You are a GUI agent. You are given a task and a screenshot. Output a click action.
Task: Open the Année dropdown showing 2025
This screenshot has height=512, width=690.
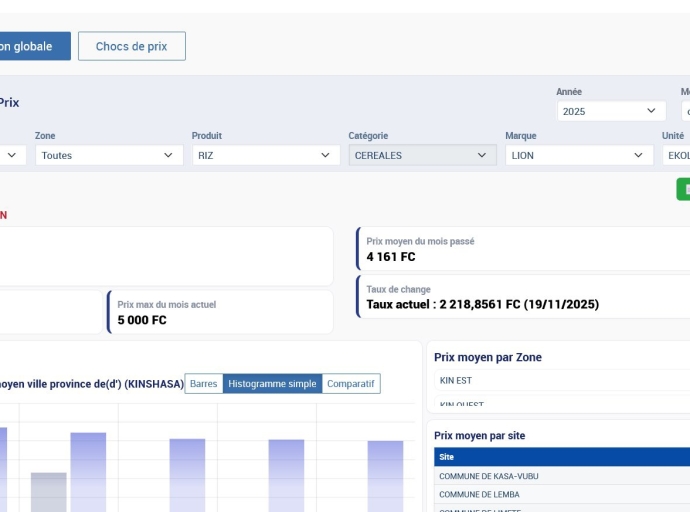pyautogui.click(x=611, y=111)
